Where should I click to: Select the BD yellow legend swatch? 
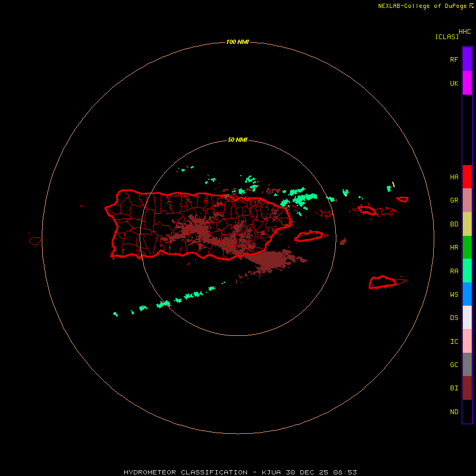click(467, 224)
